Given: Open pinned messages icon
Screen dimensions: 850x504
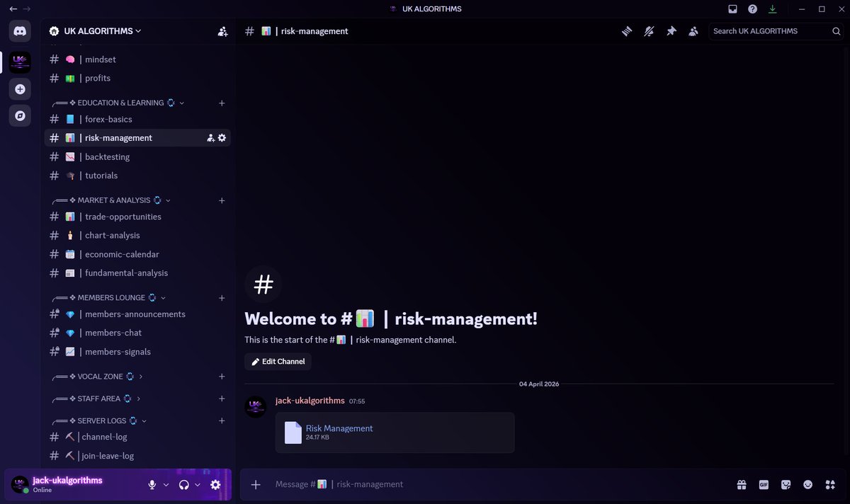Looking at the screenshot, I should pos(671,31).
